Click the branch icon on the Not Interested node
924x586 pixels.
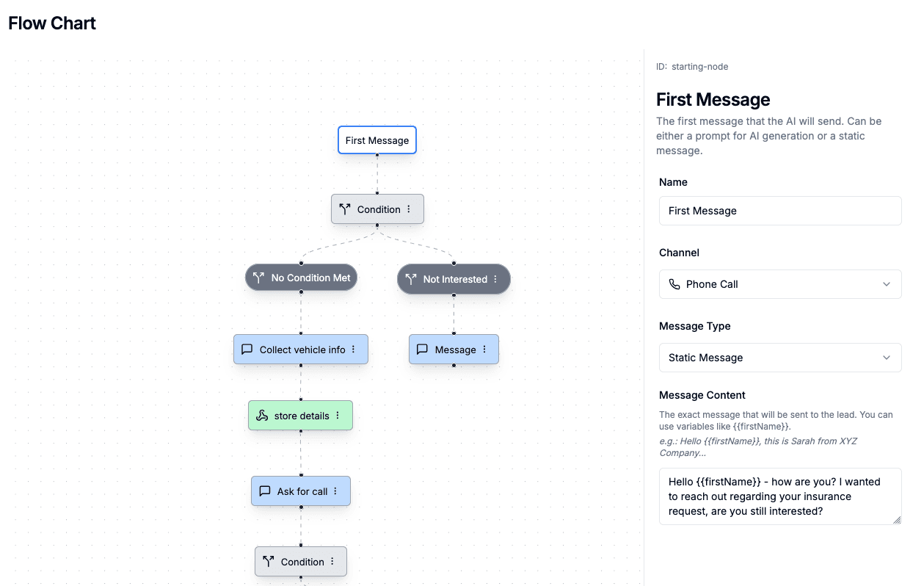(x=412, y=279)
